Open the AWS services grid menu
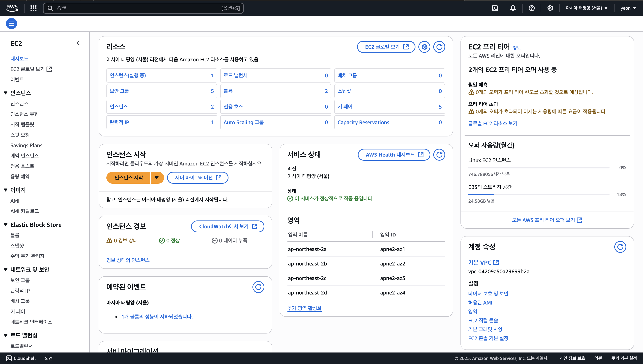 [33, 8]
